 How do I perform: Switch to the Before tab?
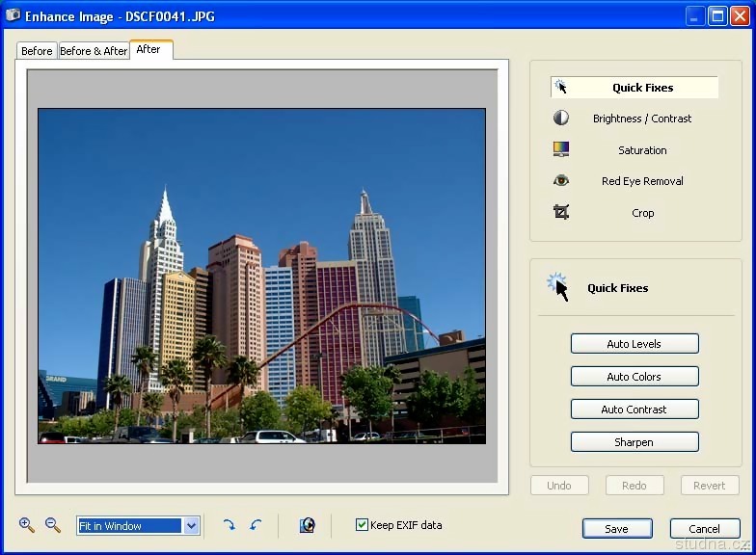[x=37, y=51]
